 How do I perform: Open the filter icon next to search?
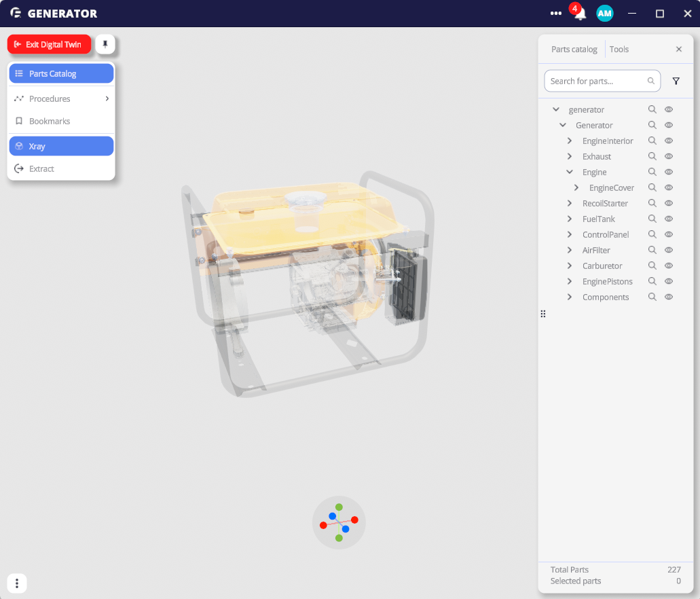coord(676,81)
